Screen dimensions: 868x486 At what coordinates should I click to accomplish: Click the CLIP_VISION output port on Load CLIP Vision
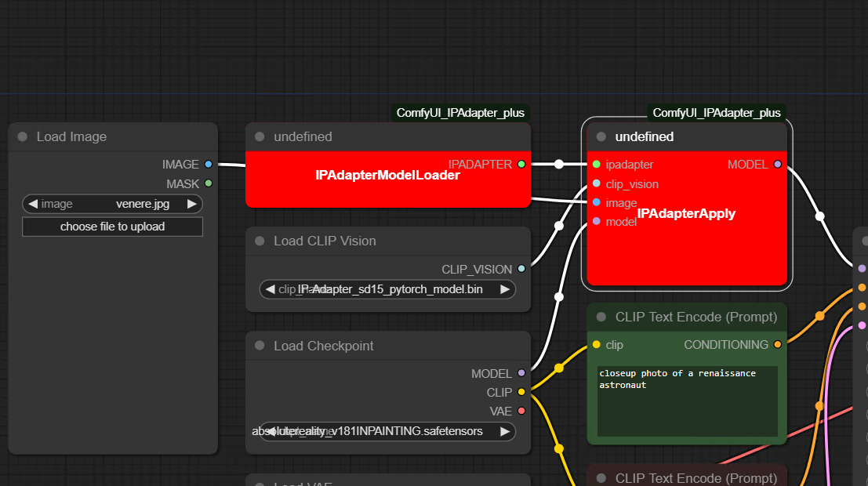[x=521, y=269]
